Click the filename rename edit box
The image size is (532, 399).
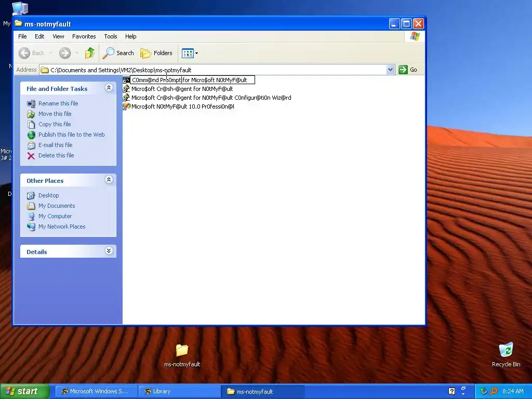(x=192, y=80)
